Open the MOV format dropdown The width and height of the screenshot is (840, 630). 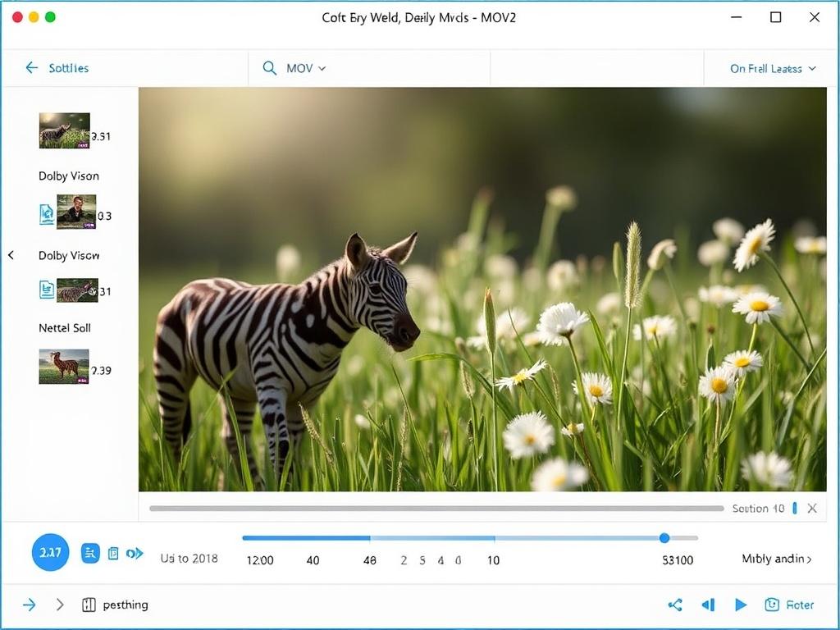pos(306,68)
